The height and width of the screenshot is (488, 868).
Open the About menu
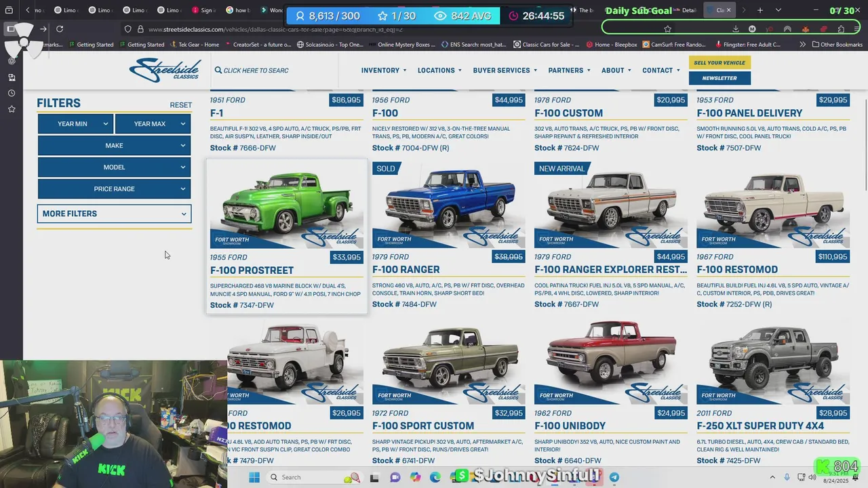pyautogui.click(x=616, y=70)
